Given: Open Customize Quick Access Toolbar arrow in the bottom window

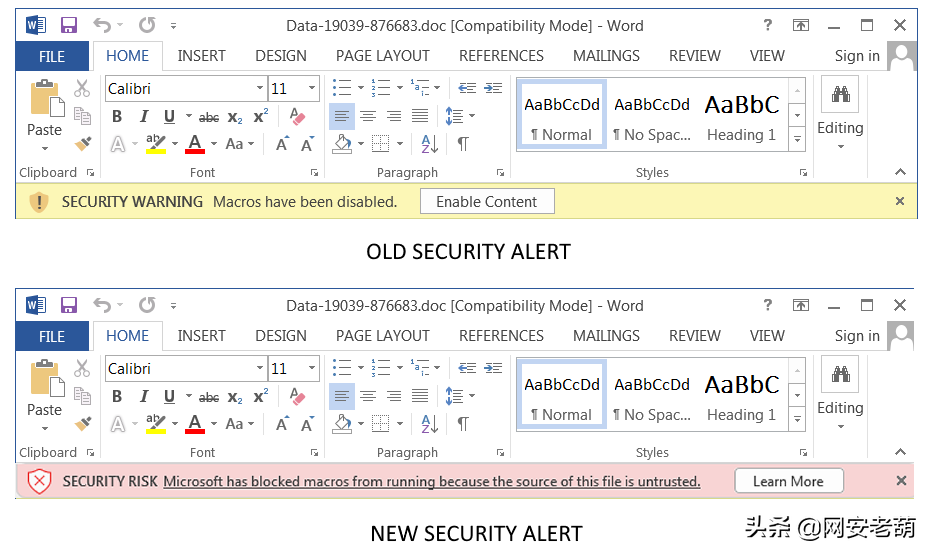Looking at the screenshot, I should coord(174,306).
